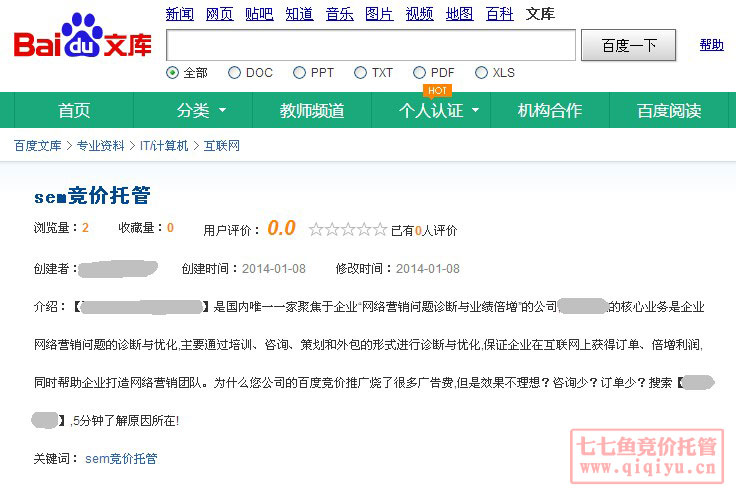
Task: Select the PPT file type radio button
Action: click(x=299, y=73)
